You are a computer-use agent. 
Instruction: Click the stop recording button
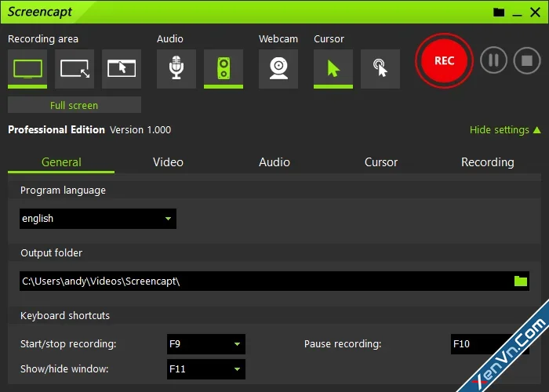(x=527, y=60)
